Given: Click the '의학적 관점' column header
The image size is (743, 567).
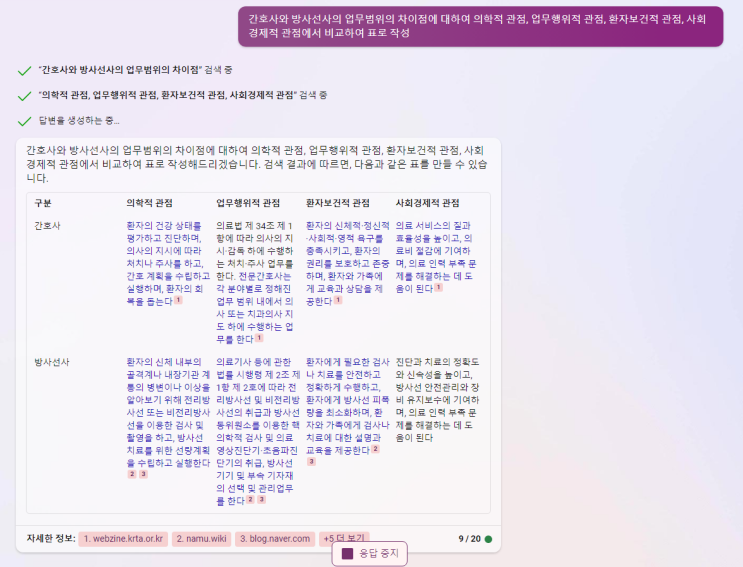Looking at the screenshot, I should coord(149,203).
